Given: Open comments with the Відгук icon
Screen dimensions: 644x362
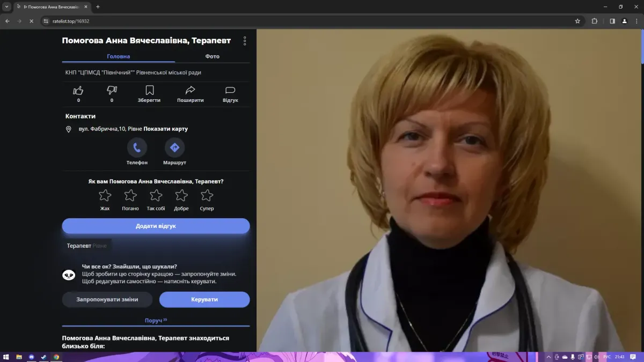Looking at the screenshot, I should [230, 91].
